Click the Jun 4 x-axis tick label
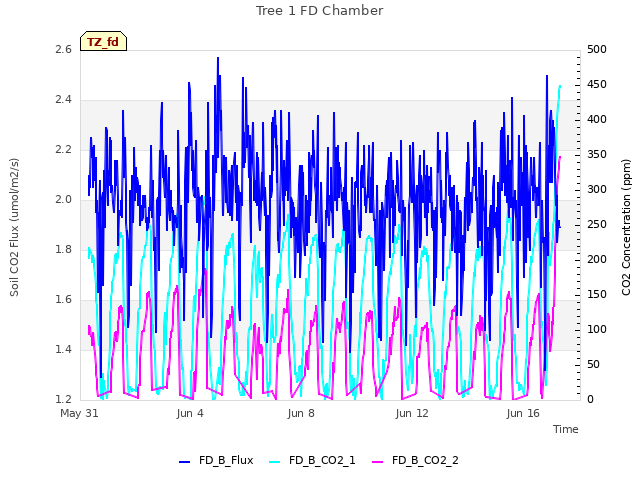Viewport: 640px width, 480px height. pos(190,413)
